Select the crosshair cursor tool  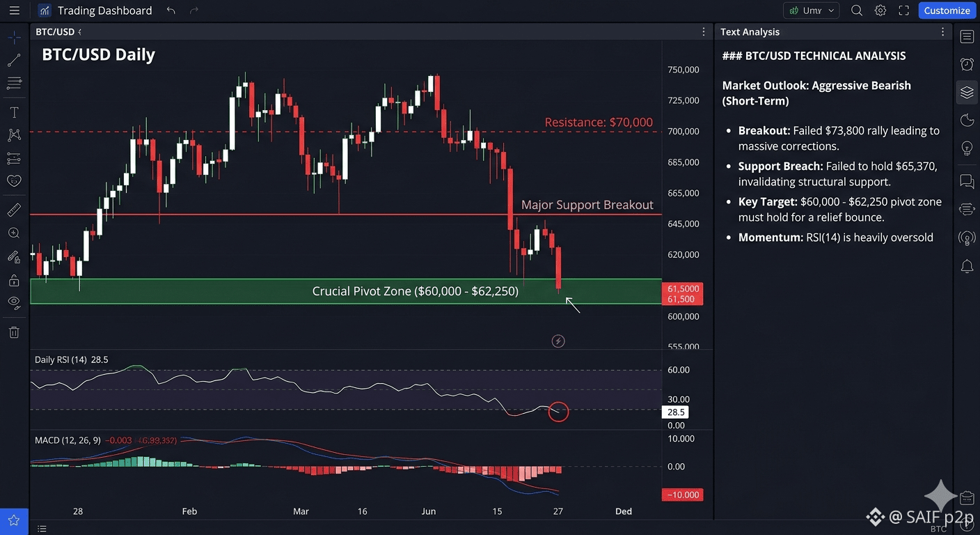14,37
